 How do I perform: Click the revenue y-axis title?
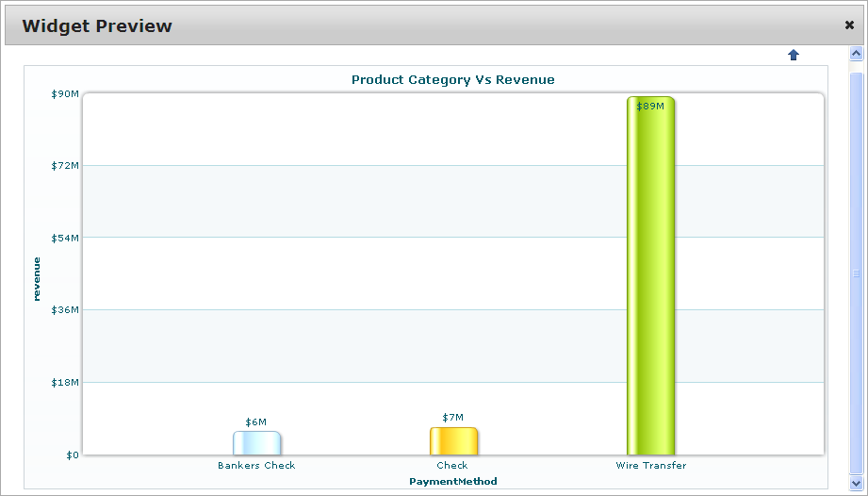click(x=37, y=278)
